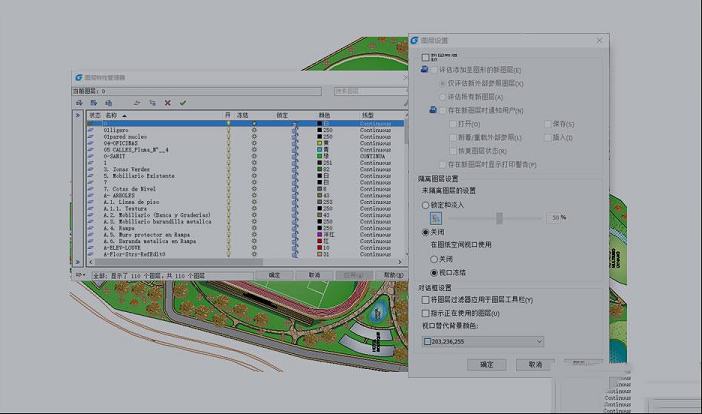
Task: Click 取消 in the layer manager window
Action: (x=314, y=275)
